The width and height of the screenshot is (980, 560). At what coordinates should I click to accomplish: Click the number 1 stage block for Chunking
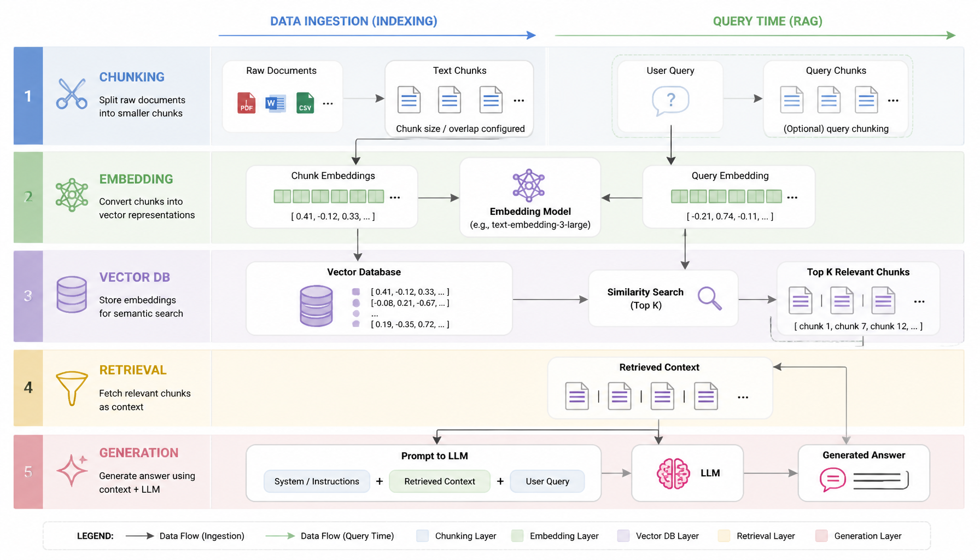click(x=28, y=96)
